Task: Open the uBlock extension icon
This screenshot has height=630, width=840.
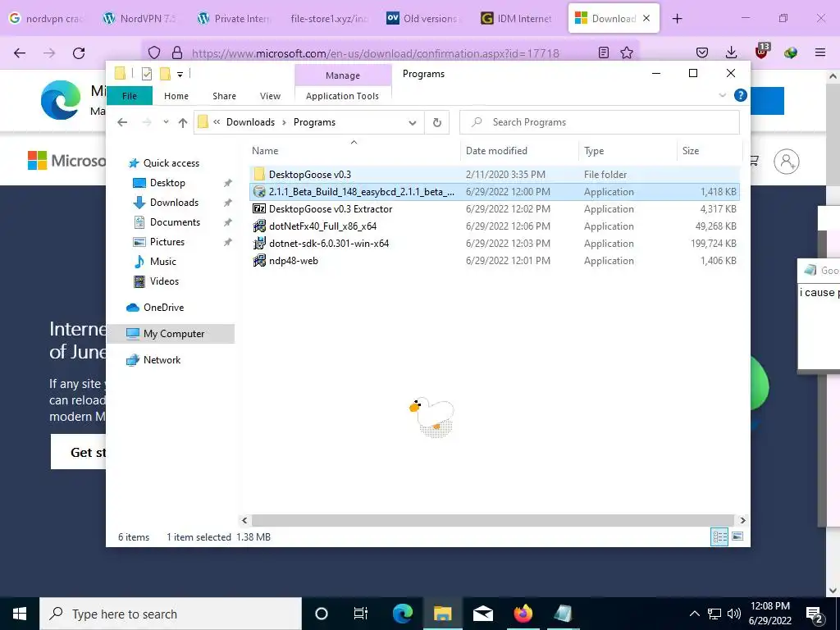Action: pos(761,52)
